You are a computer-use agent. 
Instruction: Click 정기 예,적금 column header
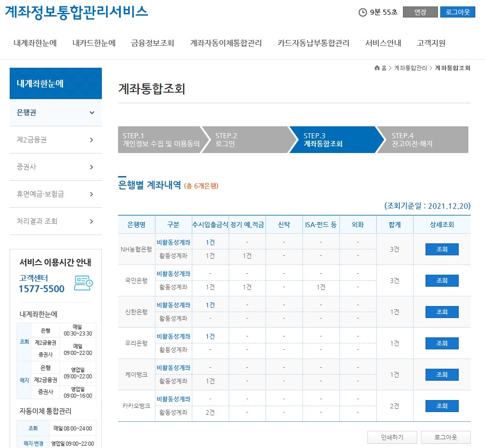coord(247,225)
